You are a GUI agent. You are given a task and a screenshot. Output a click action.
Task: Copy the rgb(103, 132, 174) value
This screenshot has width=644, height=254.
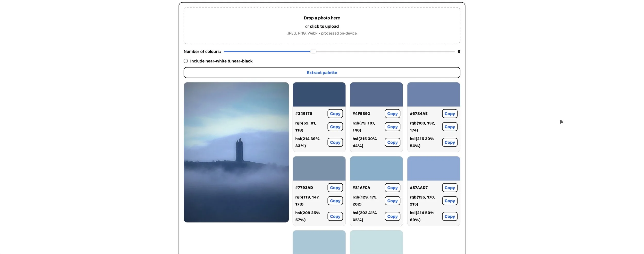450,127
